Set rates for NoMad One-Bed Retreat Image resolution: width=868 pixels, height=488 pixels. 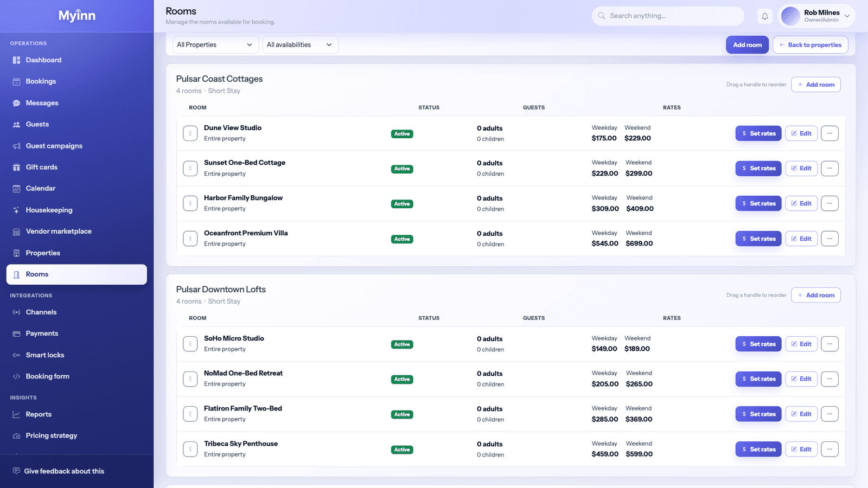pos(758,379)
